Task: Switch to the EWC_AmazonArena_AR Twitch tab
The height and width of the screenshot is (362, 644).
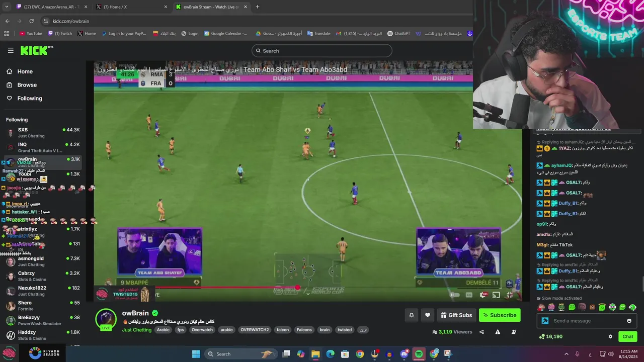Action: 52,7
